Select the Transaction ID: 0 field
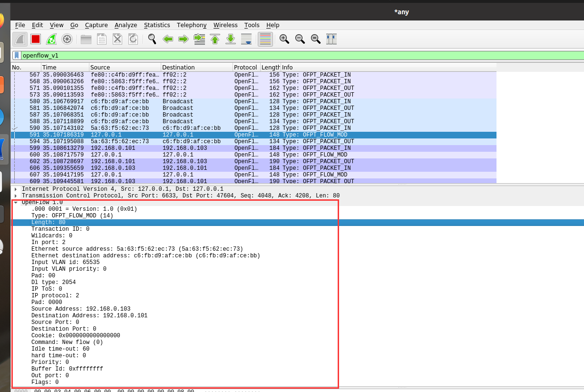 click(x=60, y=229)
